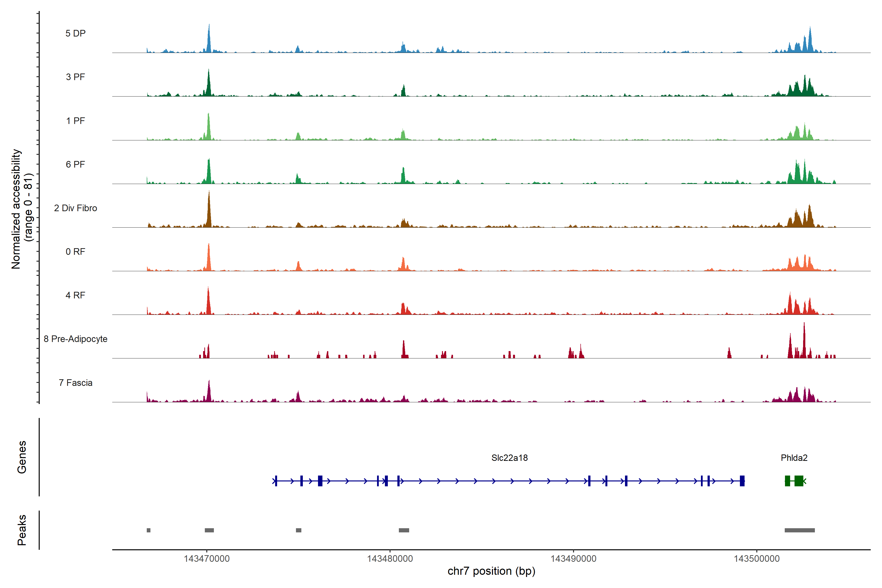Click the Phlda2 gene name
Image resolution: width=882 pixels, height=588 pixels.
coord(794,458)
